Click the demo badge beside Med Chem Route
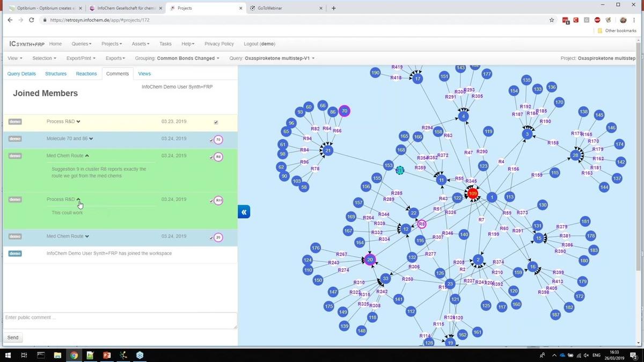644x362 pixels. tap(15, 156)
